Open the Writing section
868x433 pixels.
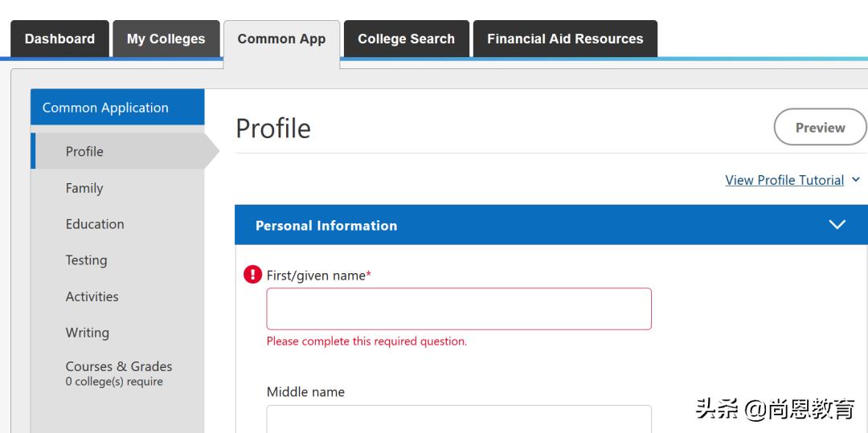[x=87, y=333]
